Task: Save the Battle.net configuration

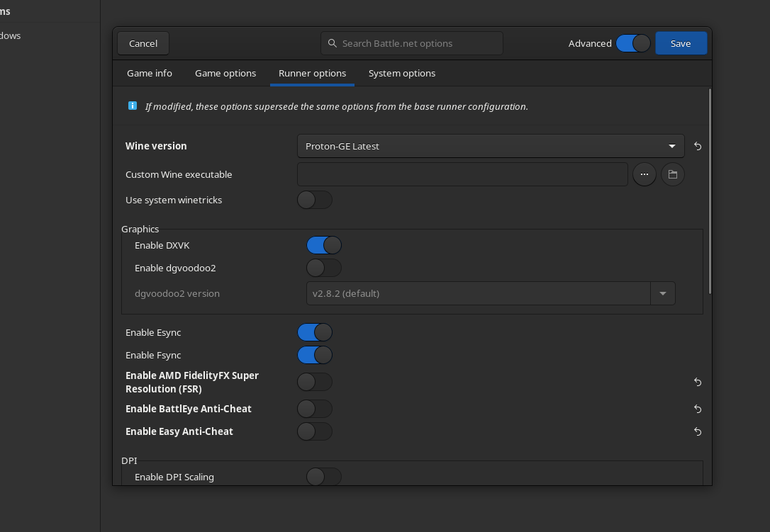Action: pyautogui.click(x=681, y=43)
